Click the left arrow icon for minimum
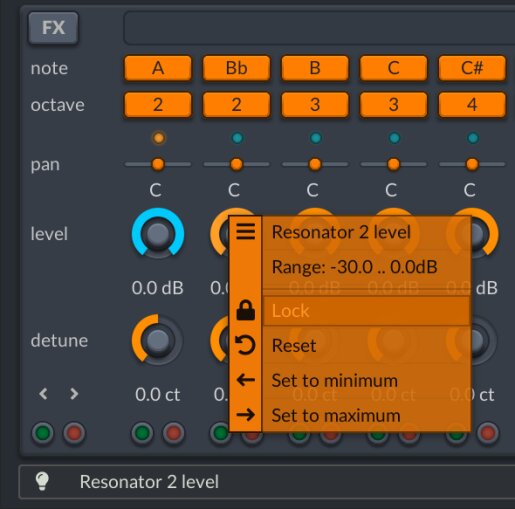Screen dimensions: 515x509 (246, 380)
